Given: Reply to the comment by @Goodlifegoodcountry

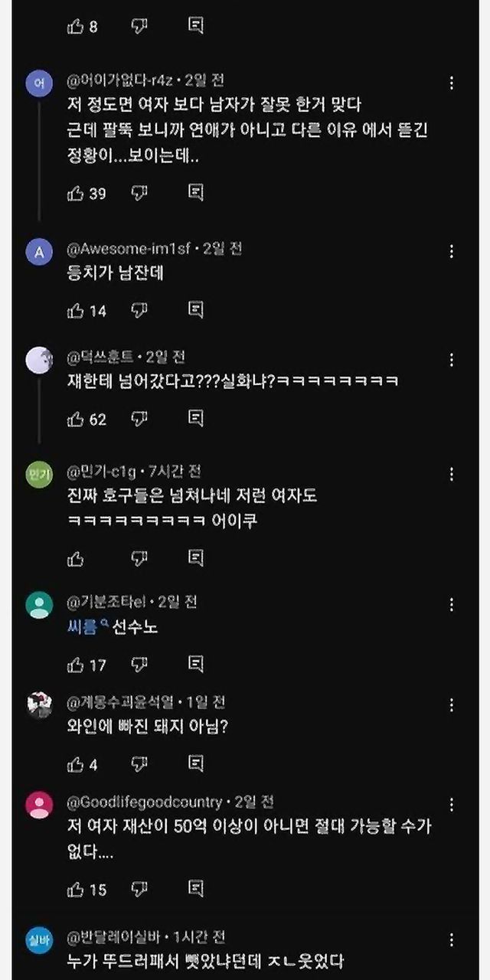Looking at the screenshot, I should click(x=196, y=890).
